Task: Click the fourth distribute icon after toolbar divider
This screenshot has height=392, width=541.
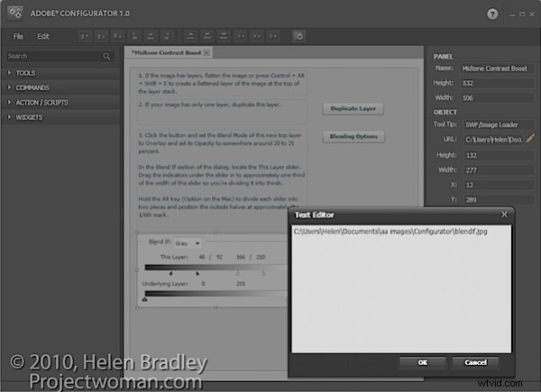Action: pos(241,36)
